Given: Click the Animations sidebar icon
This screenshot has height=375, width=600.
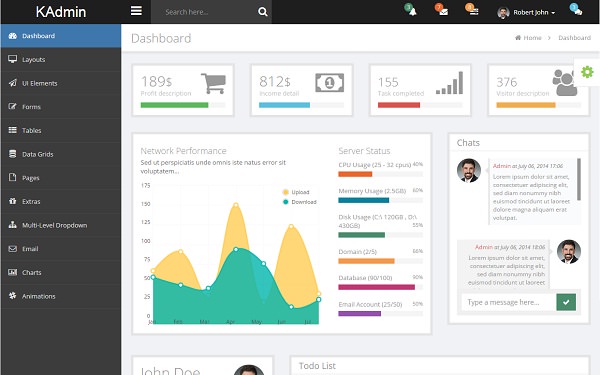Looking at the screenshot, I should 13,296.
